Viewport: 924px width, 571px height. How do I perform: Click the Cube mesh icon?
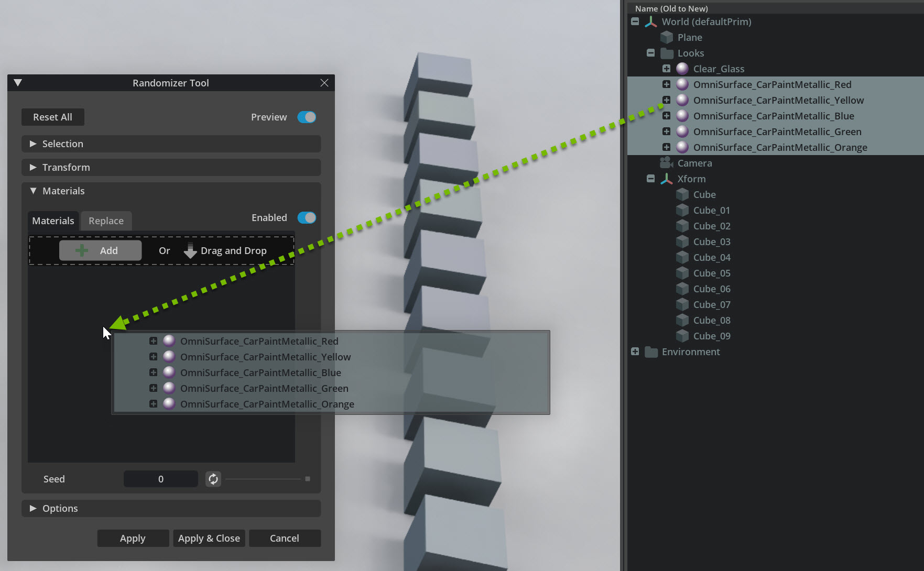(682, 195)
